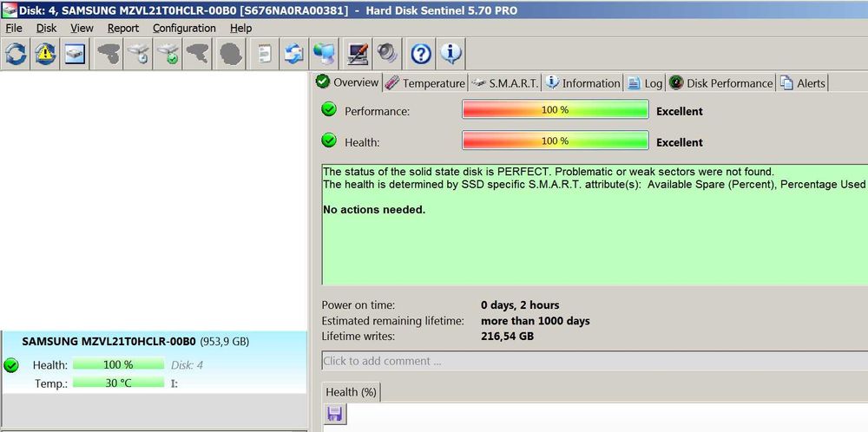Click the 30 °C temperature bar

[118, 383]
